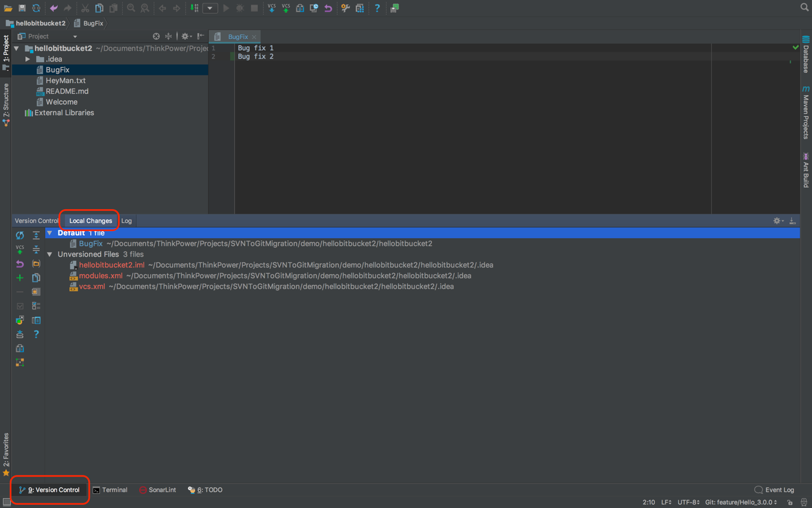This screenshot has width=812, height=508.
Task: Hide the Project tool window
Action: tap(201, 37)
